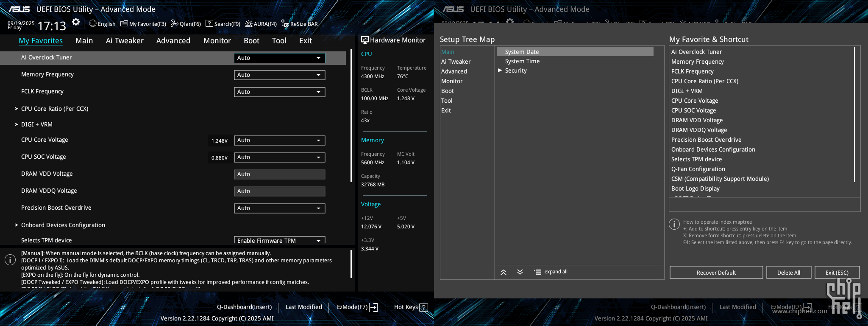
Task: Open Advanced tab
Action: 173,41
